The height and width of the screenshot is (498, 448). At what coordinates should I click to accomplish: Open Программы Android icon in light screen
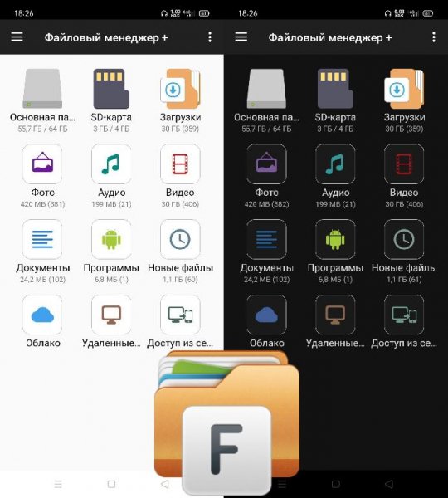point(111,239)
